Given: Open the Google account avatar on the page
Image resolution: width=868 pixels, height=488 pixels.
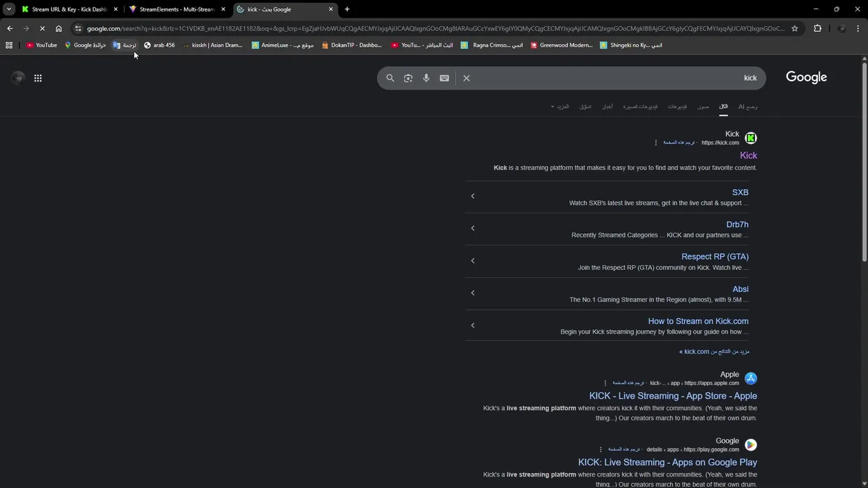Looking at the screenshot, I should point(18,78).
